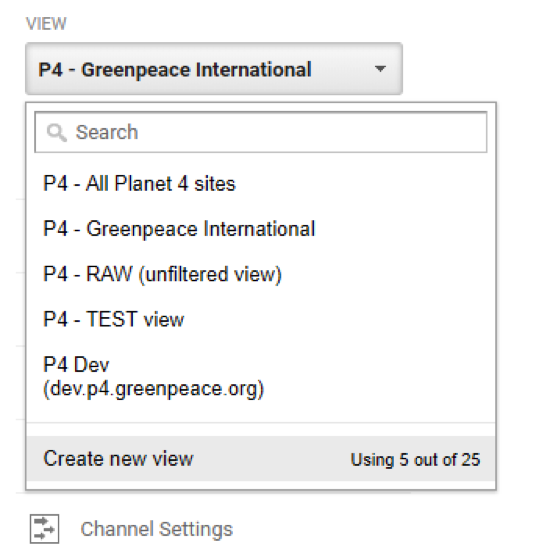Click the Search placeholder text
540x557 pixels.
click(x=107, y=133)
